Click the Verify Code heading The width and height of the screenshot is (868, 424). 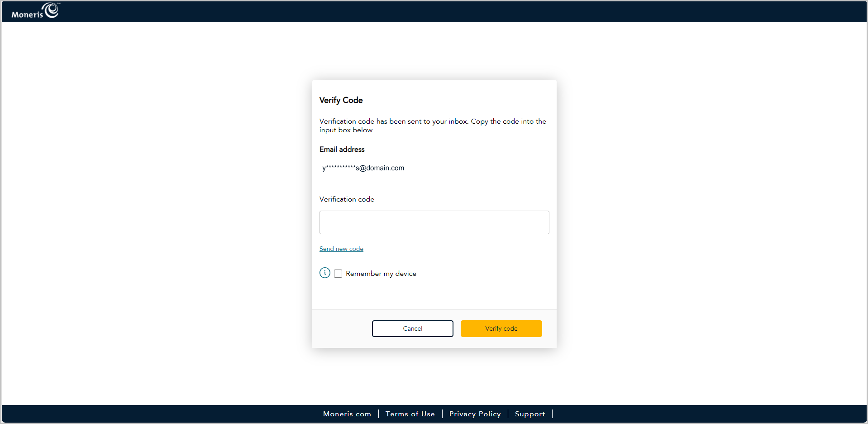point(341,100)
